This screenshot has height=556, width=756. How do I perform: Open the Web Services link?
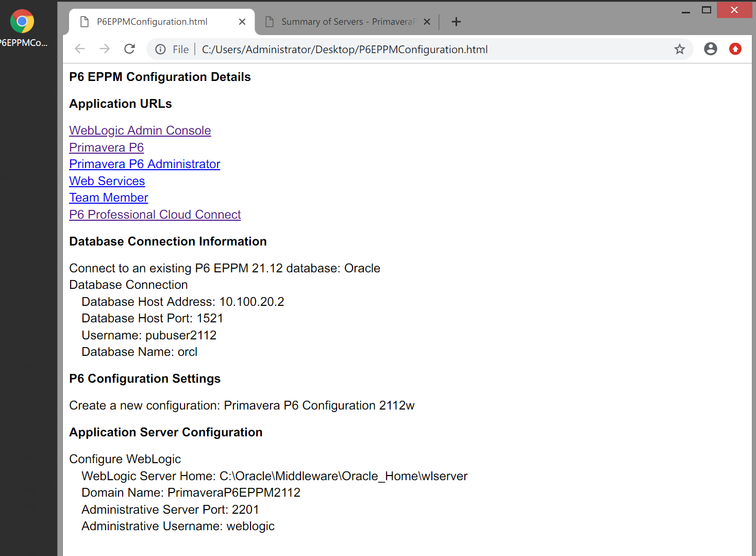107,181
